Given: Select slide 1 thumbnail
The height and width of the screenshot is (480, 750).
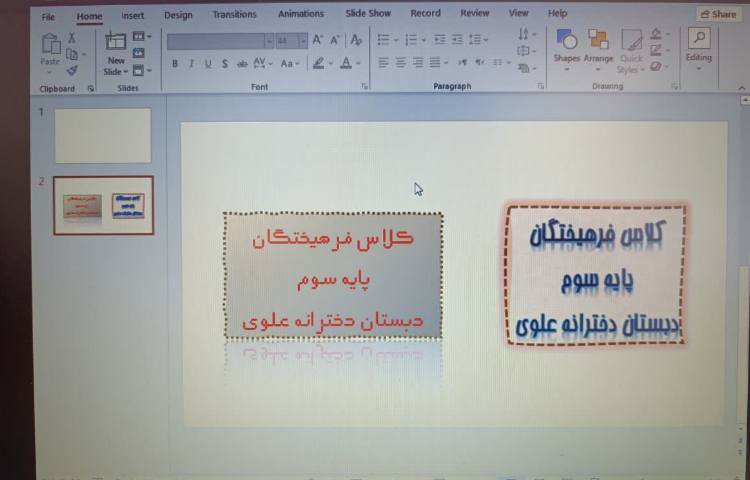Looking at the screenshot, I should pos(103,135).
